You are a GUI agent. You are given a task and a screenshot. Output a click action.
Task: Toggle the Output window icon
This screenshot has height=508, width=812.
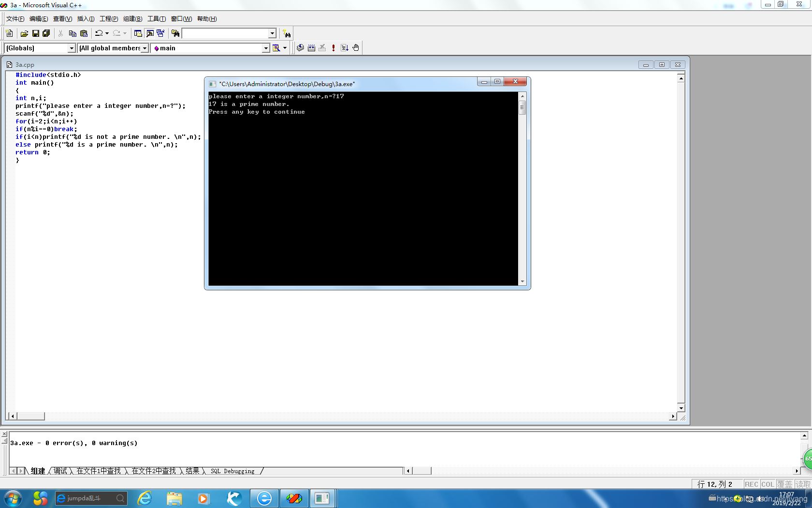tap(150, 33)
